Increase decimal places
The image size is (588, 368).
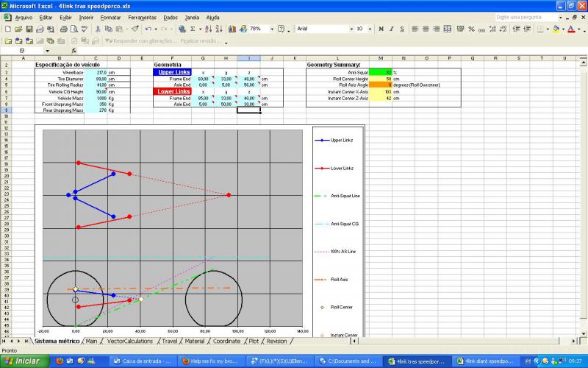(x=492, y=29)
